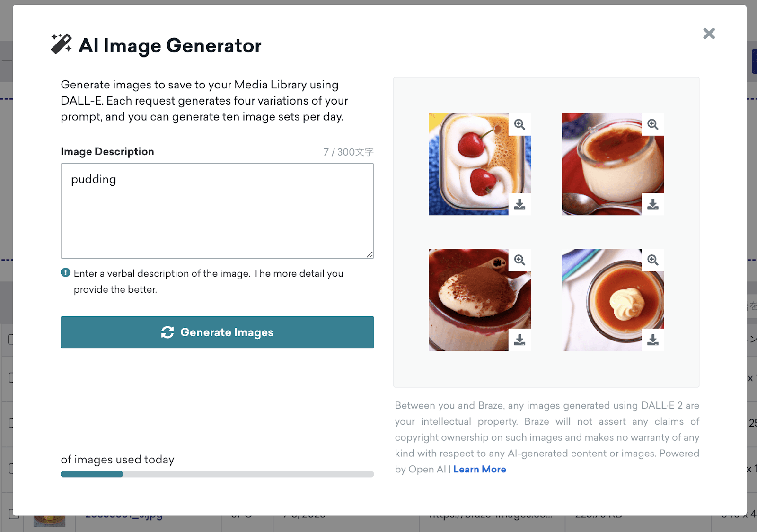The width and height of the screenshot is (757, 532).
Task: Click the description box resize handle
Action: [x=370, y=254]
